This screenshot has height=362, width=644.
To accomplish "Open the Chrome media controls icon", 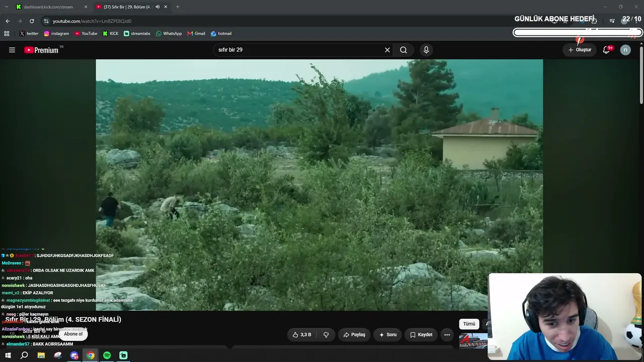I will [x=612, y=21].
